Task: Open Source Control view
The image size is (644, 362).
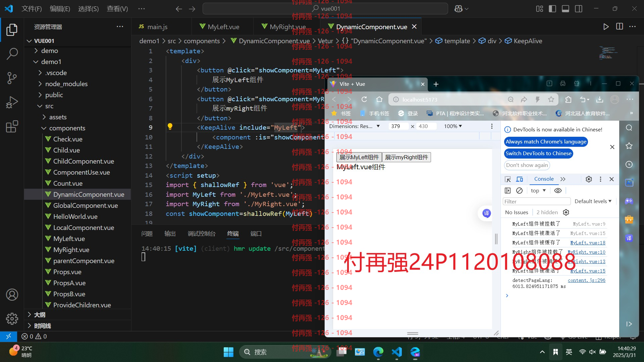Action: tap(12, 78)
